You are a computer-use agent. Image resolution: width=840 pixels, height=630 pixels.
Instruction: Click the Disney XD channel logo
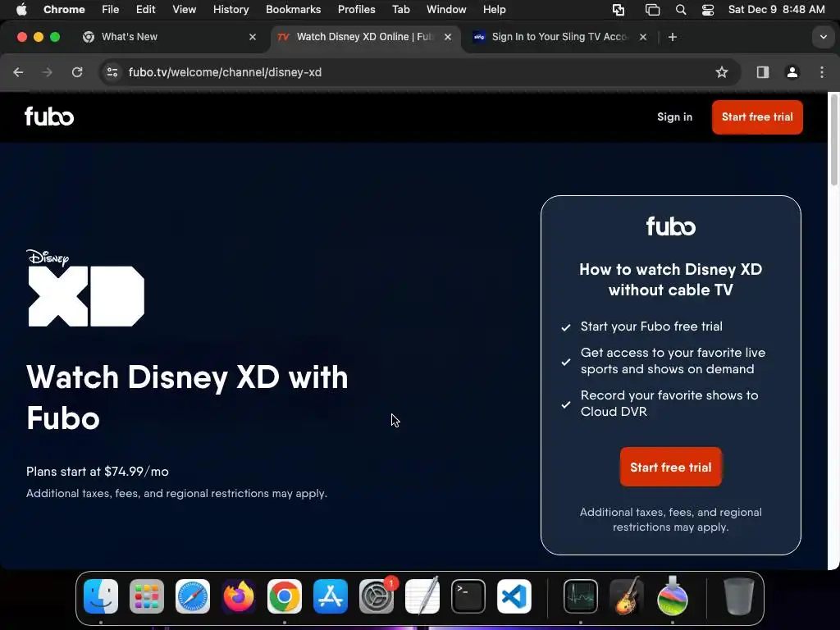click(85, 288)
